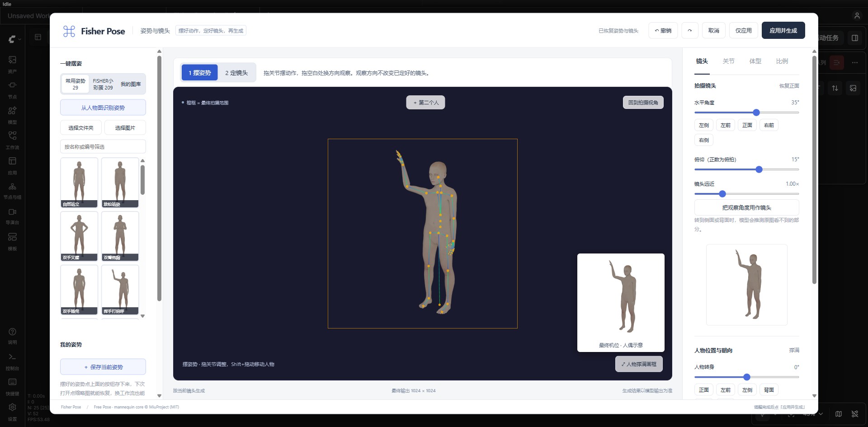
Task: Select the 挥手打招呼 pose thumbnail
Action: tap(120, 290)
